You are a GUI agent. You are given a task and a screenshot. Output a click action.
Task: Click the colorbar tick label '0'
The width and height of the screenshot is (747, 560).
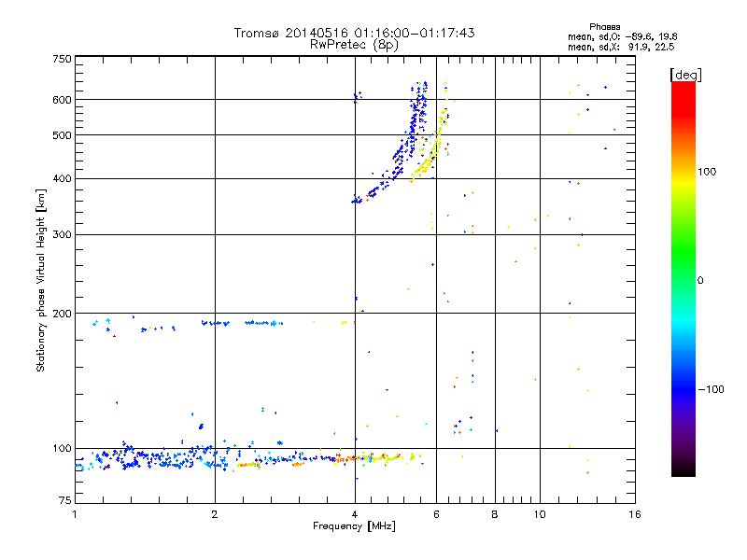tap(700, 281)
